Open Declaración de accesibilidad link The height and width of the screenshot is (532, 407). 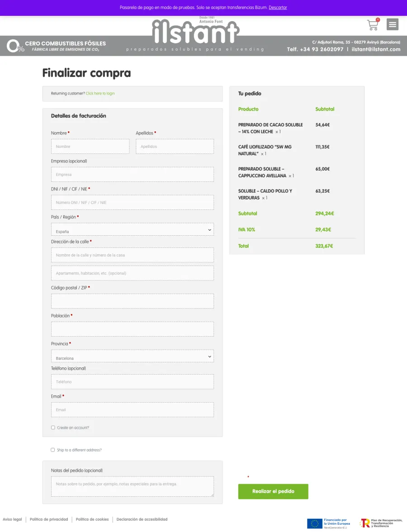tap(142, 519)
